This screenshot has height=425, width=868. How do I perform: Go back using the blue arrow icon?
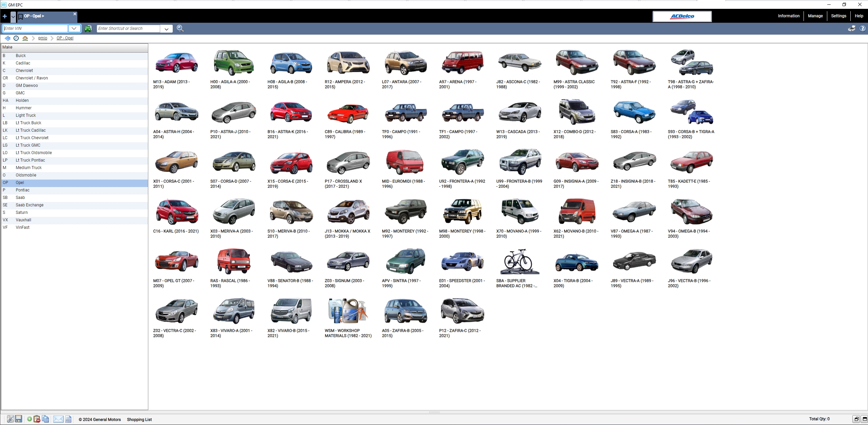[x=7, y=38]
